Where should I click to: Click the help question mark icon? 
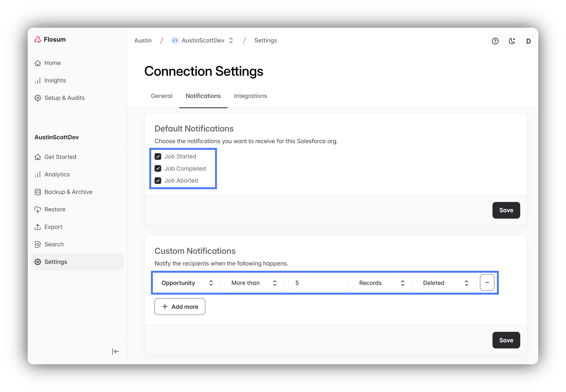pyautogui.click(x=495, y=41)
